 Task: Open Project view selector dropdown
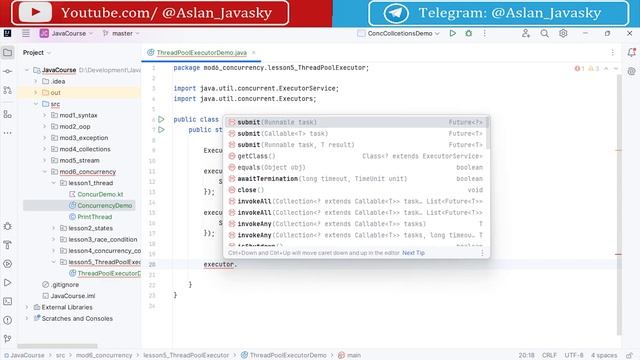(x=37, y=53)
